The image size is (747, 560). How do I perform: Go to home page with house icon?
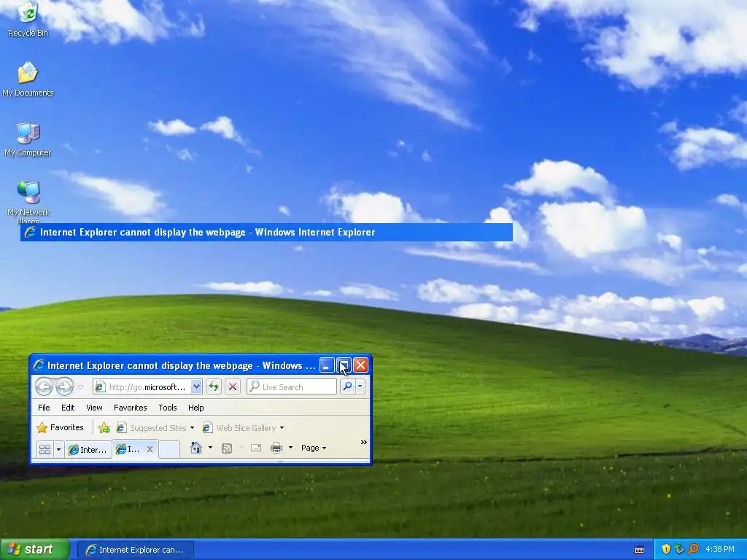[x=196, y=448]
